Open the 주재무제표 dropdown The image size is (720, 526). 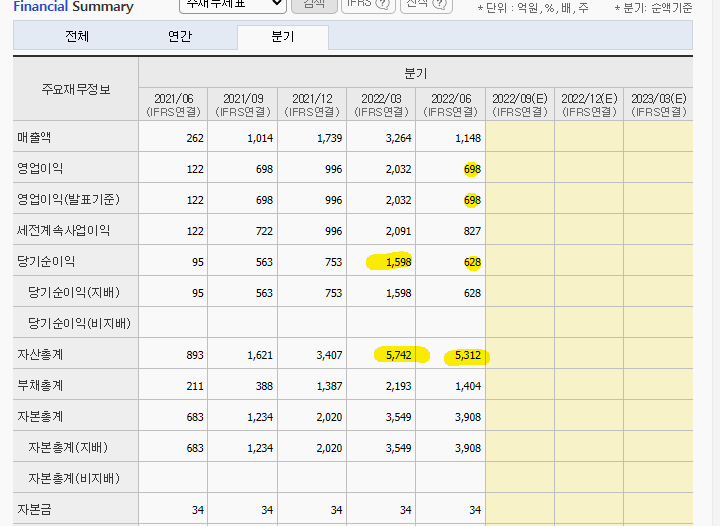point(232,4)
